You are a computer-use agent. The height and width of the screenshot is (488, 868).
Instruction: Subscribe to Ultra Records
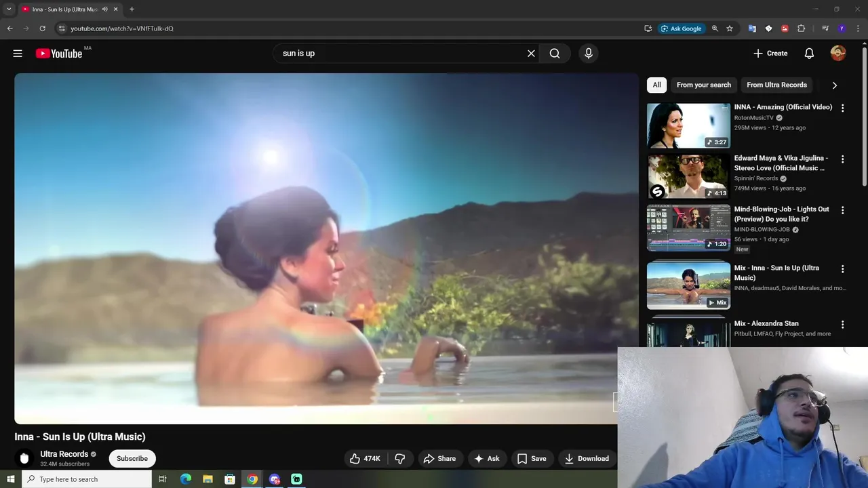pos(132,459)
